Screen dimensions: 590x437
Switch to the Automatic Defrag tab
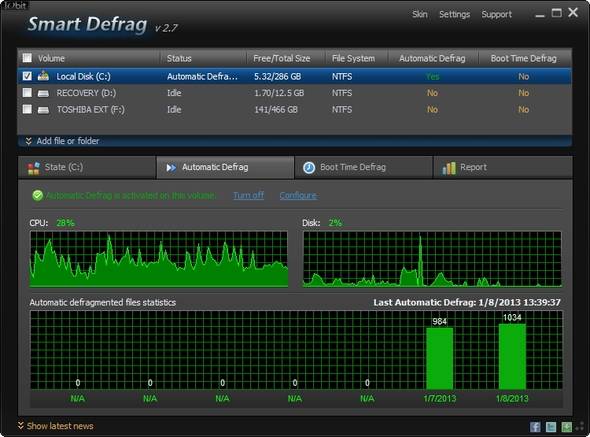pos(225,167)
